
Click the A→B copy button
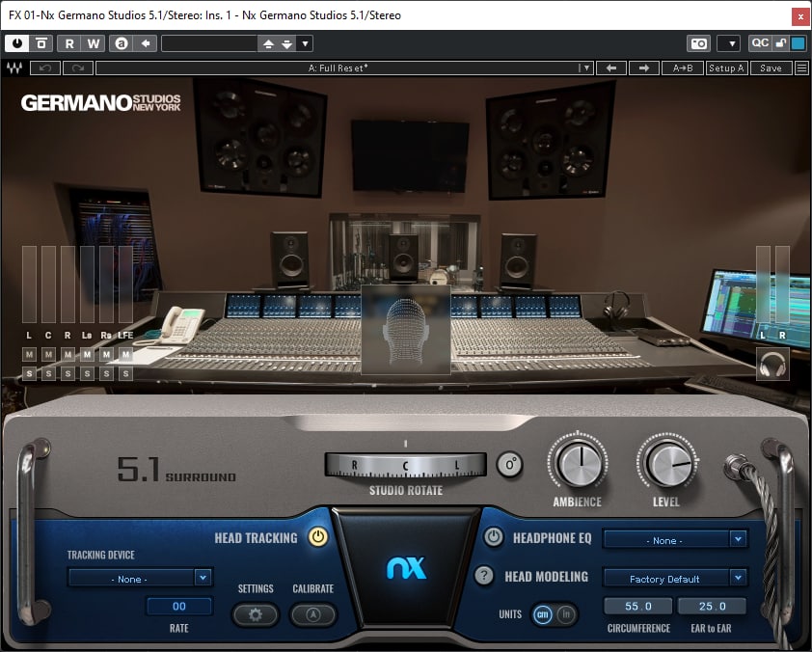[x=682, y=68]
